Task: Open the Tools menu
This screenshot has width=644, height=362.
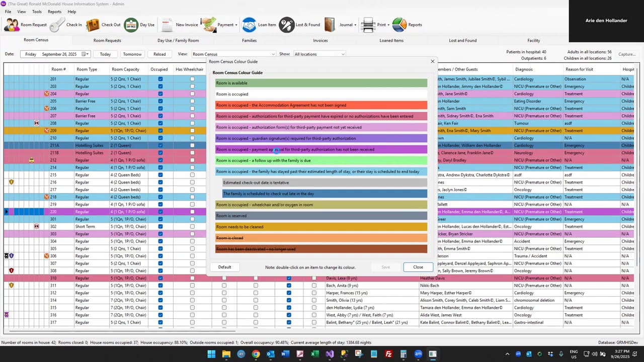Action: coord(37,12)
